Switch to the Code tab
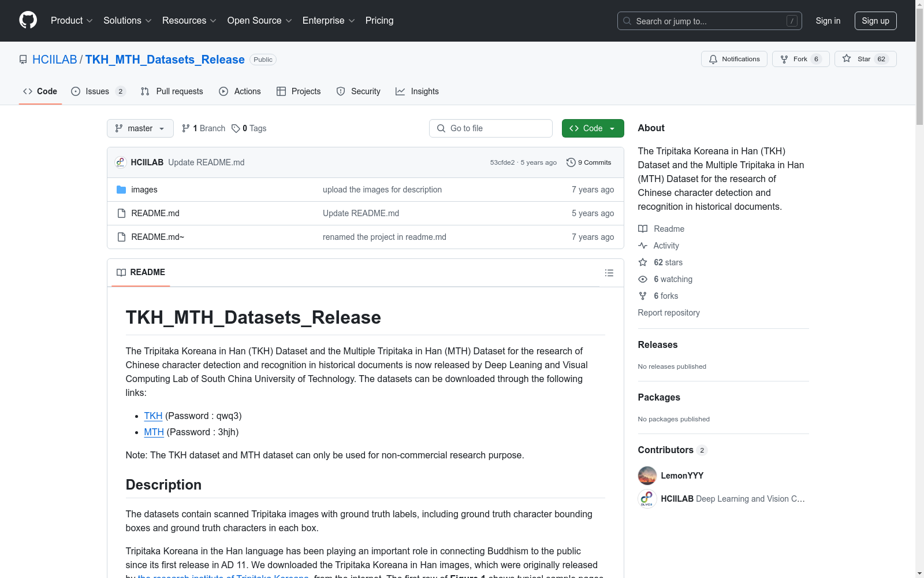Screen dimensions: 924x578 click(40, 91)
